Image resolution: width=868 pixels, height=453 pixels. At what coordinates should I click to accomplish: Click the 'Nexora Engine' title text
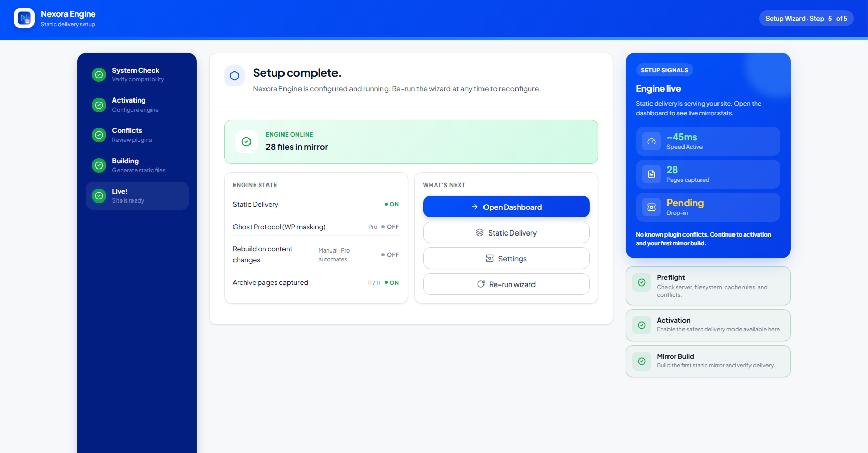tap(68, 14)
